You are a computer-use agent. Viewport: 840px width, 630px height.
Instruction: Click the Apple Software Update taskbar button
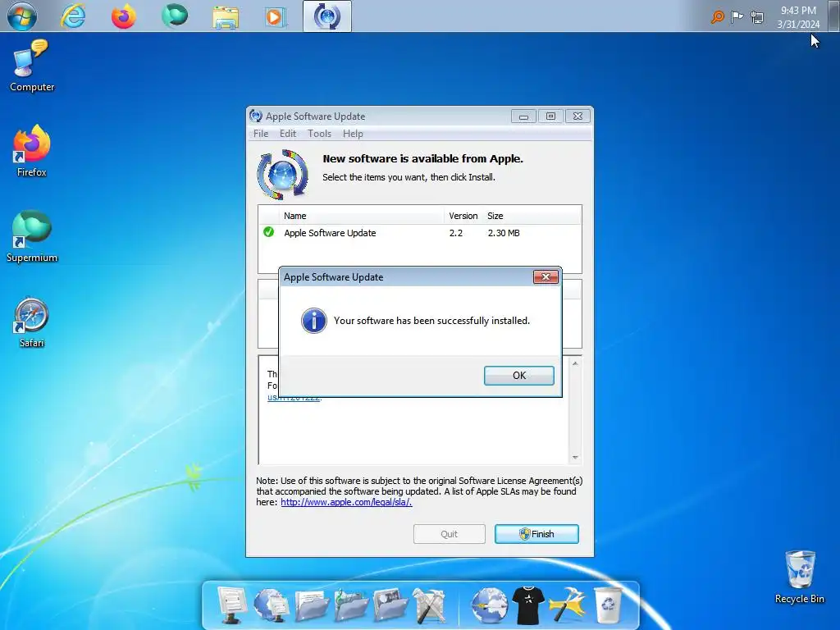326,16
